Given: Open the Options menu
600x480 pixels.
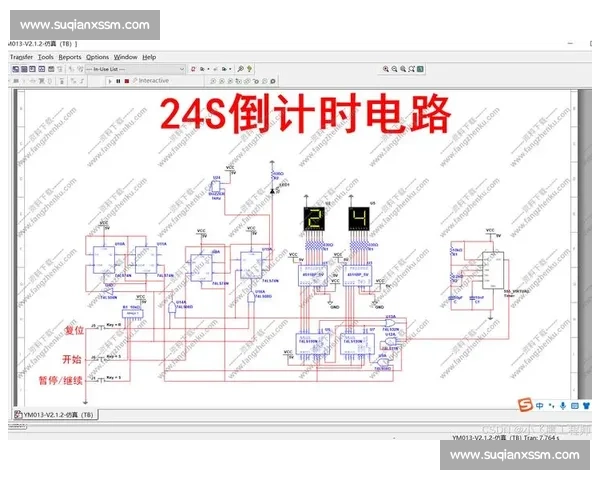Looking at the screenshot, I should [x=97, y=57].
